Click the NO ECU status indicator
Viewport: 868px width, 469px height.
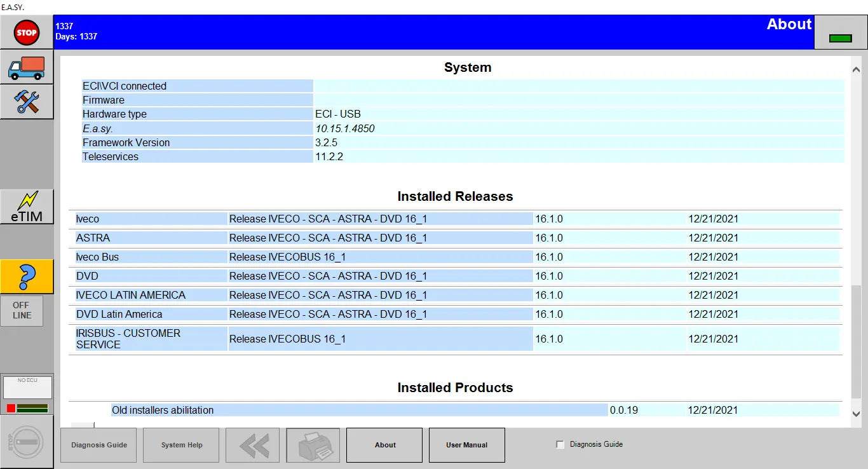(x=27, y=386)
